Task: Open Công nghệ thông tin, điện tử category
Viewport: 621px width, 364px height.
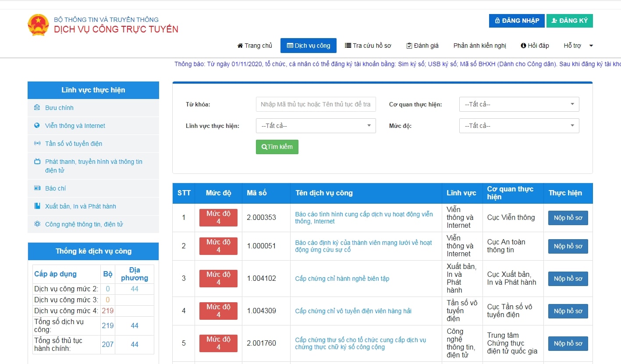Action: click(84, 224)
